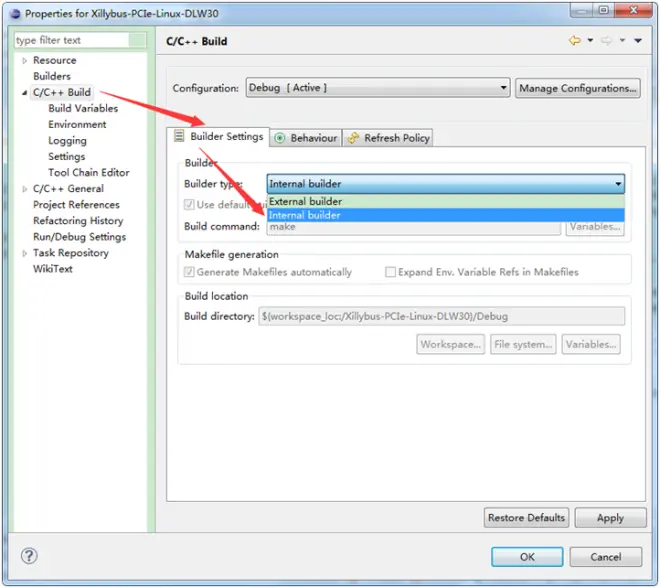The height and width of the screenshot is (588, 660).
Task: Open the Configuration combo box
Action: pyautogui.click(x=378, y=88)
